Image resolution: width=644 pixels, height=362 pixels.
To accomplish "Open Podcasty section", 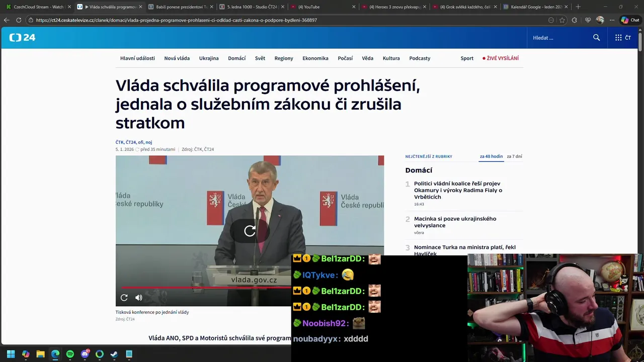I will [420, 58].
